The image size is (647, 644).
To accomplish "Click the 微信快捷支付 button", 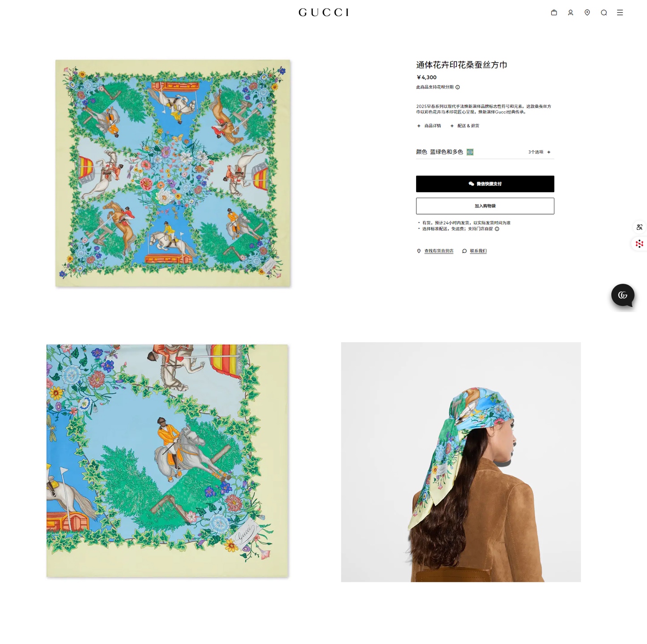I will pyautogui.click(x=485, y=184).
